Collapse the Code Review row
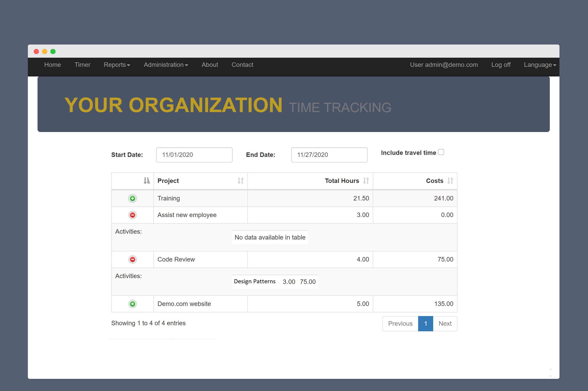Viewport: 588px width, 391px height. point(133,259)
